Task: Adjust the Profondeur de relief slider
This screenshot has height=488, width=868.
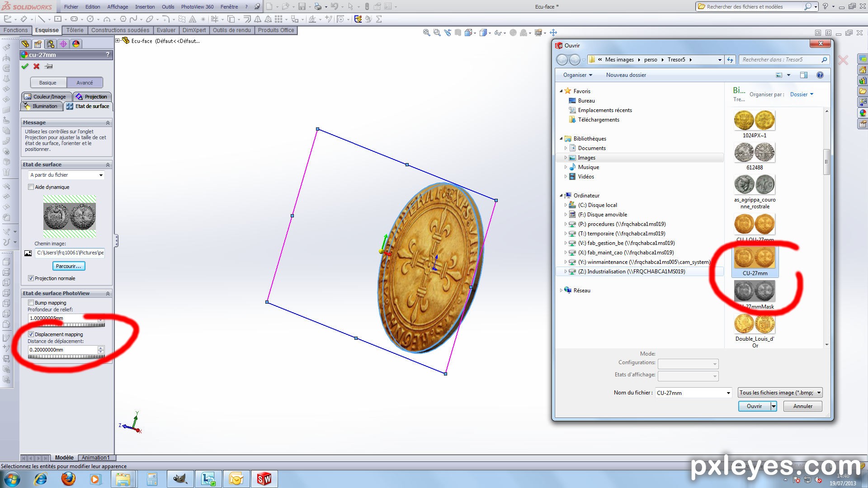Action: (x=66, y=325)
